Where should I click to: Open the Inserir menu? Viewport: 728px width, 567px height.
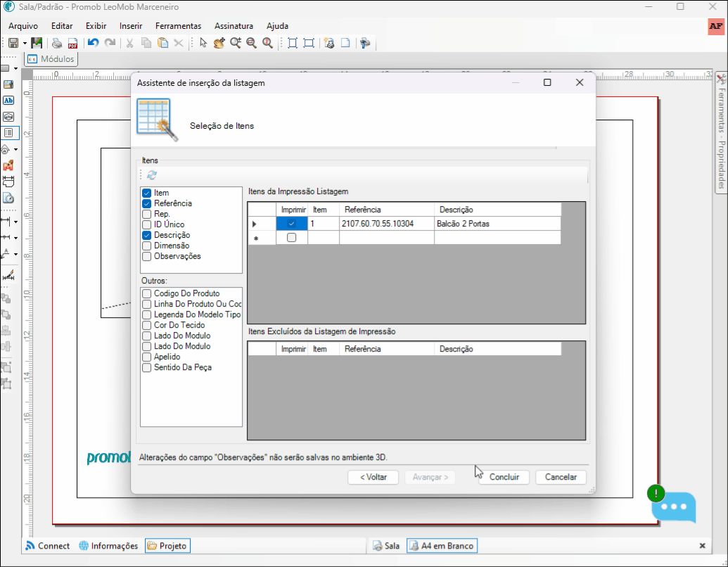[131, 26]
